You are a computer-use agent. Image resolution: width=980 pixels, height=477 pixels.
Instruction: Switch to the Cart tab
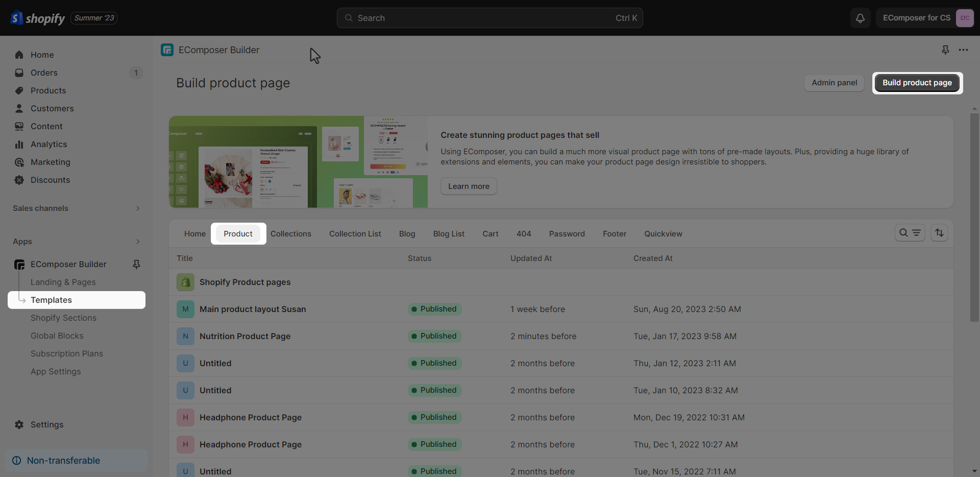coord(491,233)
